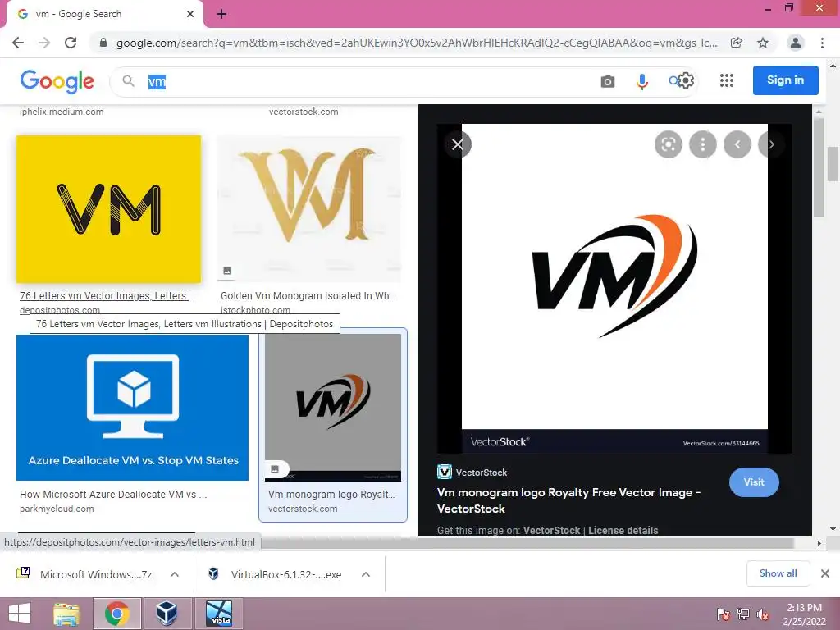Screen dimensions: 840x630
Task: Click page horizontal scrollbar
Action: pyautogui.click(x=527, y=543)
